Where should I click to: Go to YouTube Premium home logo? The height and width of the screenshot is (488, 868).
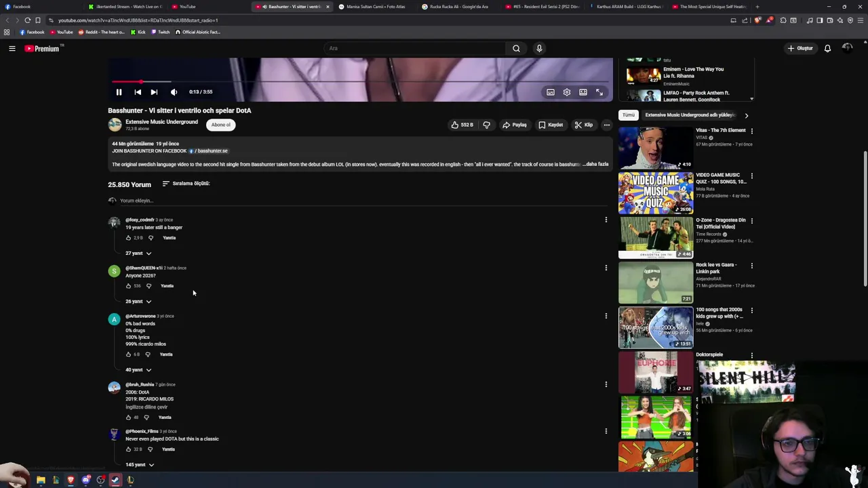point(44,48)
